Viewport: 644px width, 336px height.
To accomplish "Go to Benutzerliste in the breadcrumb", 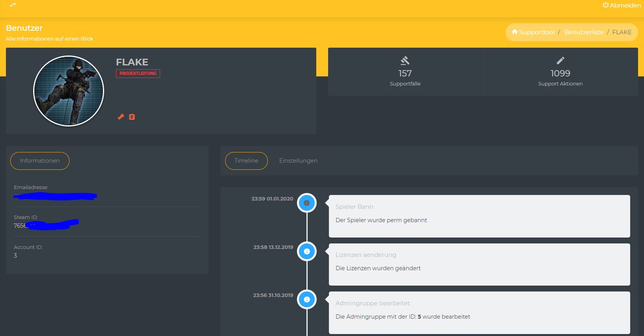I will point(584,32).
